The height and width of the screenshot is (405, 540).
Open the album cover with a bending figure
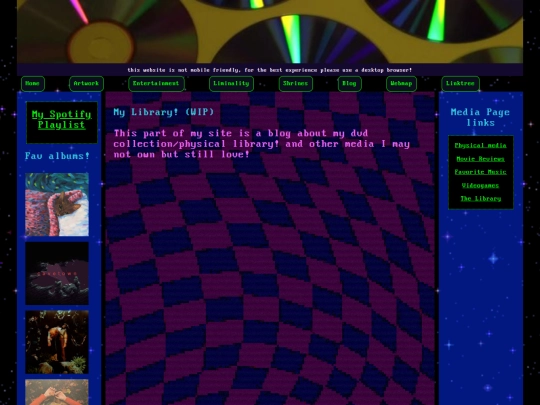57,342
